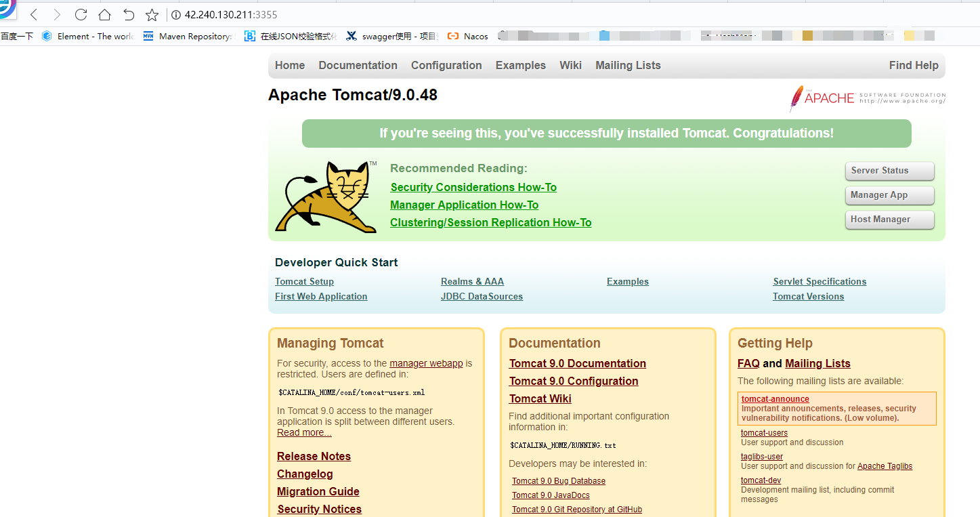This screenshot has height=517, width=980.
Task: Open the First Web Application link
Action: click(x=321, y=297)
